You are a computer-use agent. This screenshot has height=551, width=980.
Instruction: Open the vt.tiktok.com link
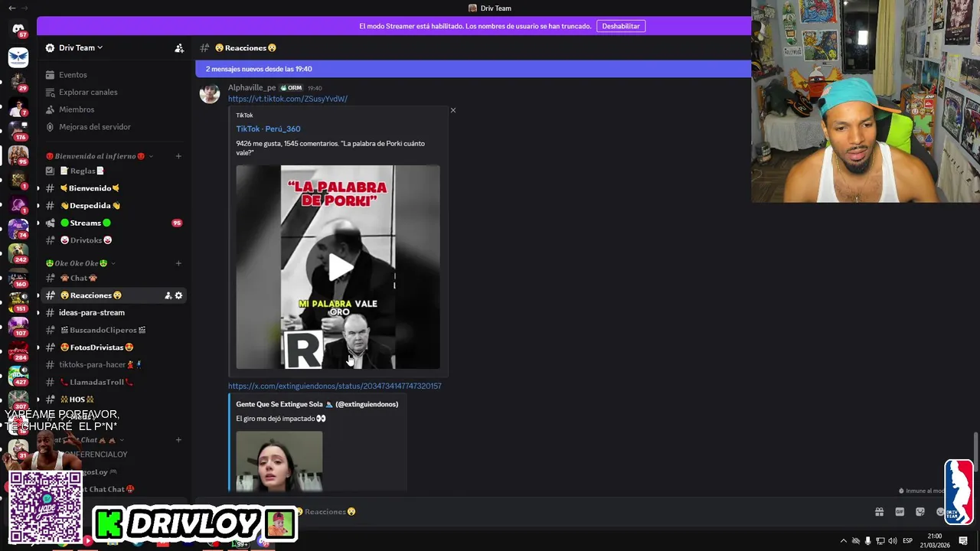coord(288,99)
